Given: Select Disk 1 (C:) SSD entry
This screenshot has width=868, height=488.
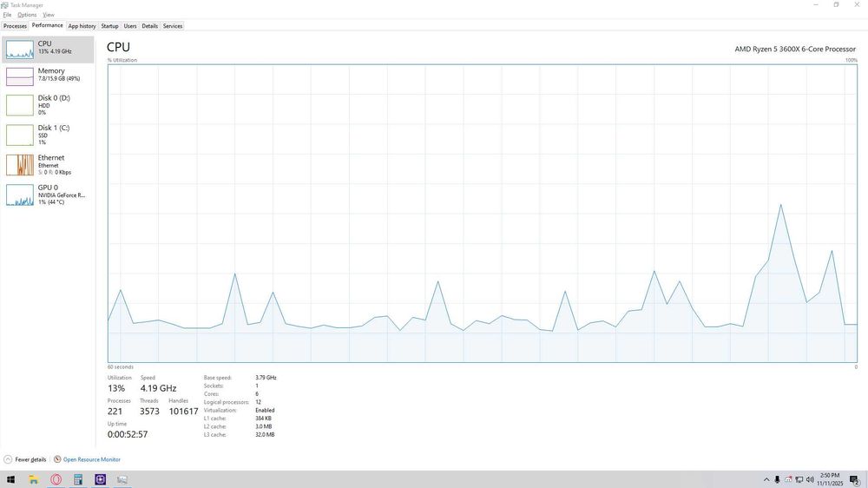Looking at the screenshot, I should click(x=48, y=135).
